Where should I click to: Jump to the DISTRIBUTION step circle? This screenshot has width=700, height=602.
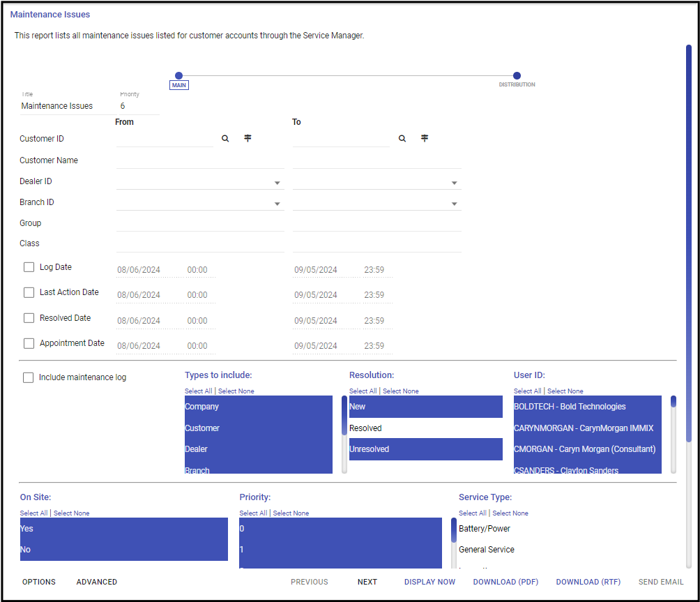click(x=517, y=75)
